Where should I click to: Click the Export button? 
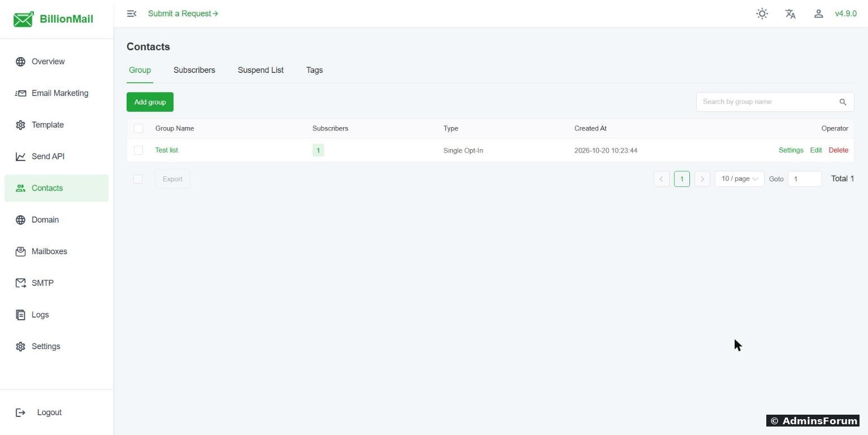[172, 179]
